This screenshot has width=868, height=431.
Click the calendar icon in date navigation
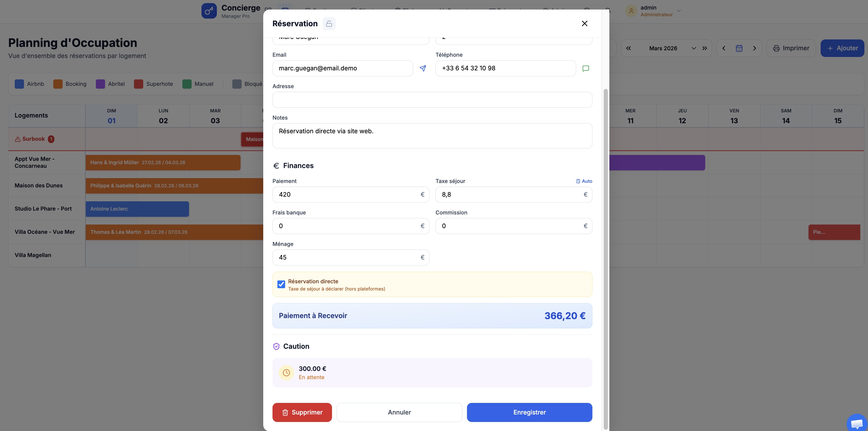[739, 48]
